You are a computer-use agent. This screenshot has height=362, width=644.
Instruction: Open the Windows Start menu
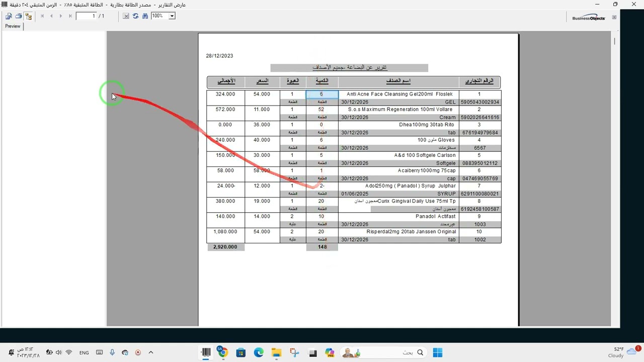(438, 353)
